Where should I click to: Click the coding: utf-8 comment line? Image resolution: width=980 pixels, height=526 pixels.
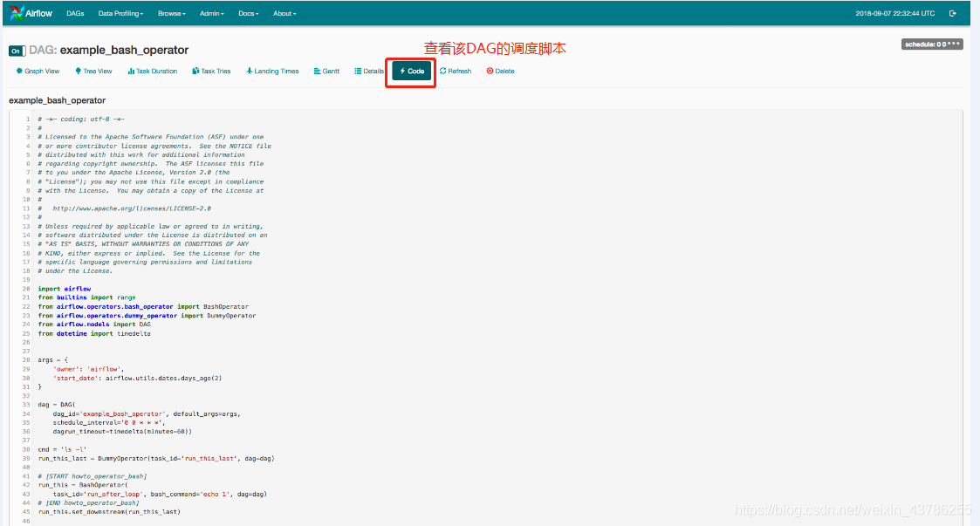click(x=81, y=120)
